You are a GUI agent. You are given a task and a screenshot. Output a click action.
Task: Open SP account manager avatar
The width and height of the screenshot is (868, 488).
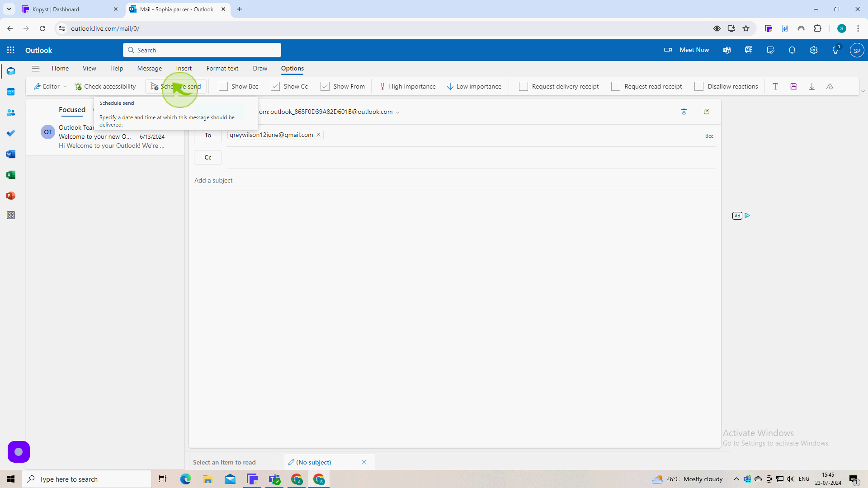click(x=857, y=50)
